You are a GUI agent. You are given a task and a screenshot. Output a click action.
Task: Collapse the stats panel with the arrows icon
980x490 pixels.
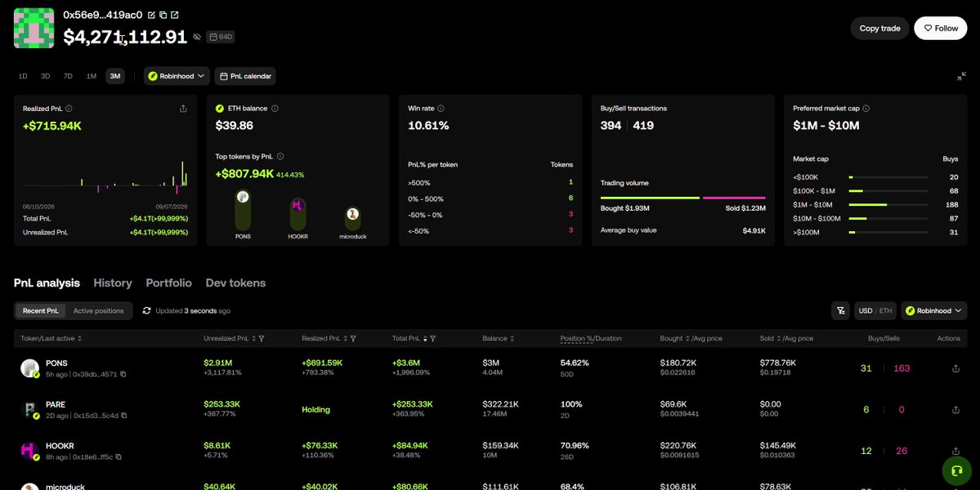pyautogui.click(x=961, y=76)
